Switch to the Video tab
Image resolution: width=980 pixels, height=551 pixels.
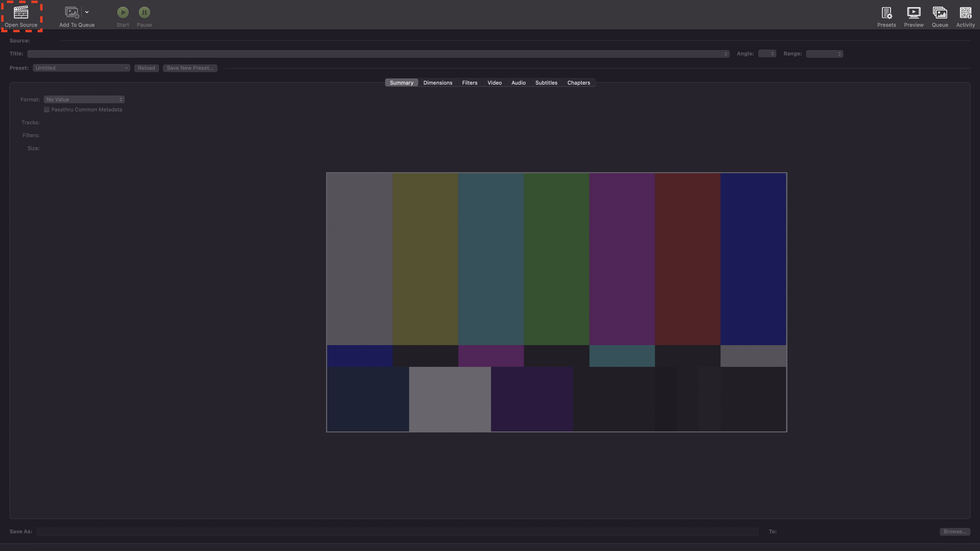[x=494, y=83]
